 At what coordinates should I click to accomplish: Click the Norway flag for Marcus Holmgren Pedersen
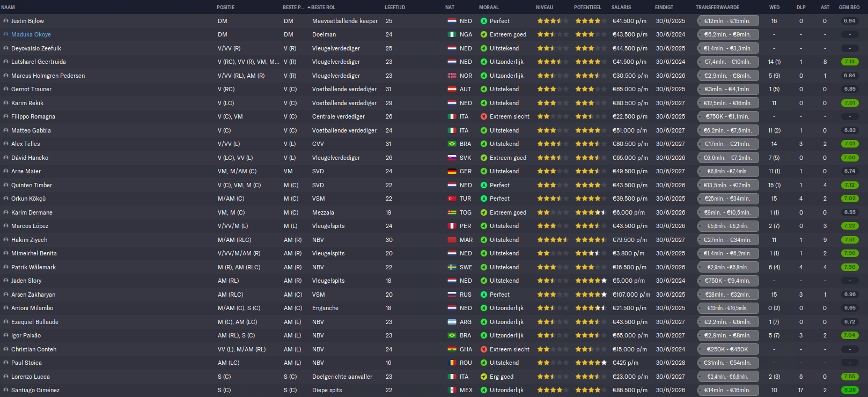click(x=452, y=76)
